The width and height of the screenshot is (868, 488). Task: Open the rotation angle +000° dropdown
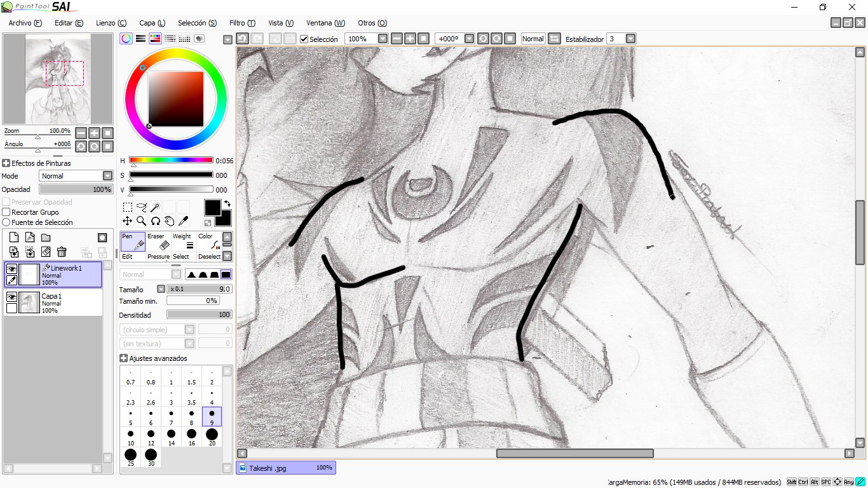469,39
